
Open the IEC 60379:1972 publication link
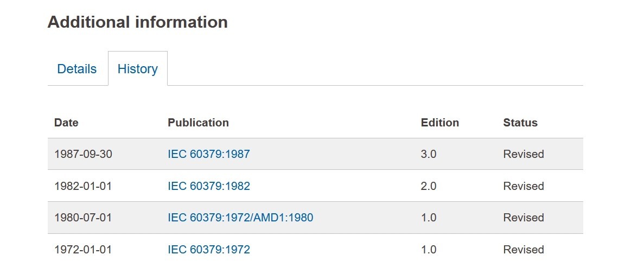pos(209,250)
